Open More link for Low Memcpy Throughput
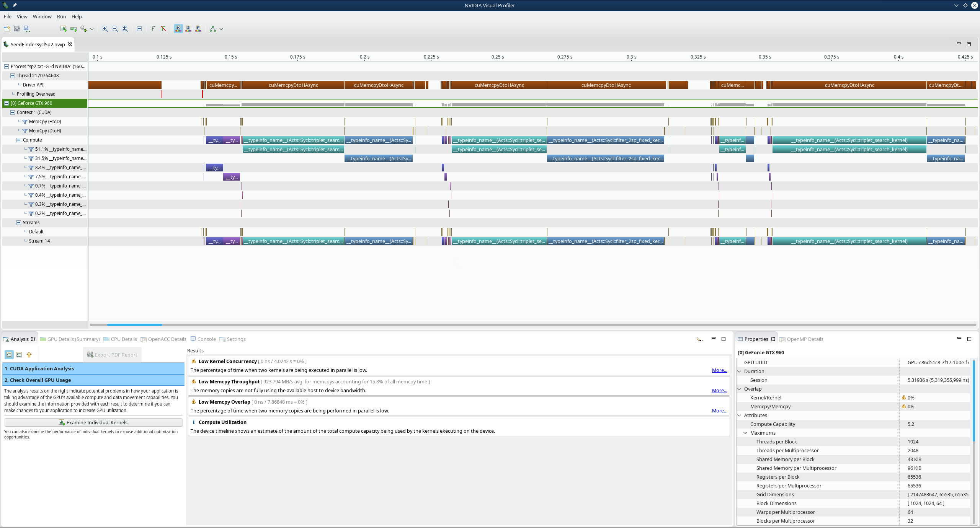Viewport: 980px width, 528px height. tap(719, 390)
